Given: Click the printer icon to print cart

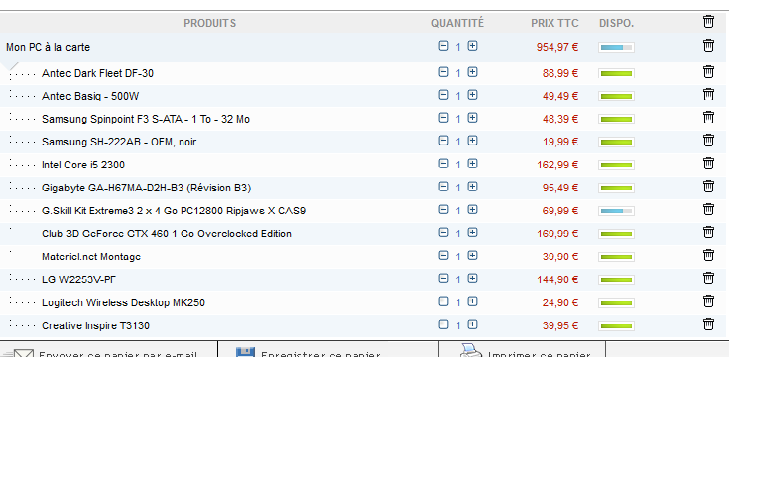Looking at the screenshot, I should [470, 350].
